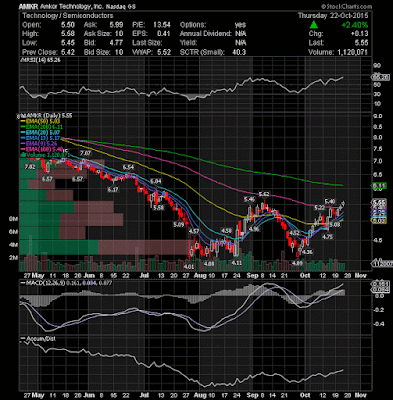Click the Open value 5.50
393x400 pixels.
(x=68, y=25)
